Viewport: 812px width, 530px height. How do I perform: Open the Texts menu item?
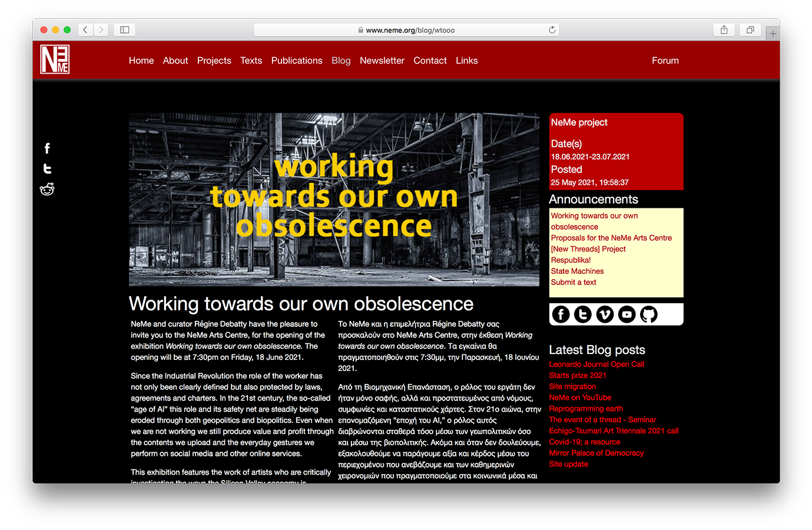251,60
